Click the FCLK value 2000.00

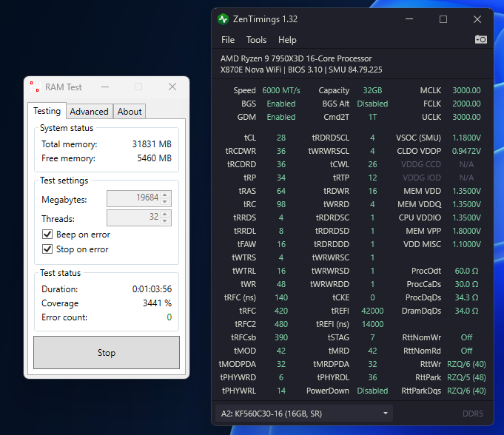[x=466, y=104]
